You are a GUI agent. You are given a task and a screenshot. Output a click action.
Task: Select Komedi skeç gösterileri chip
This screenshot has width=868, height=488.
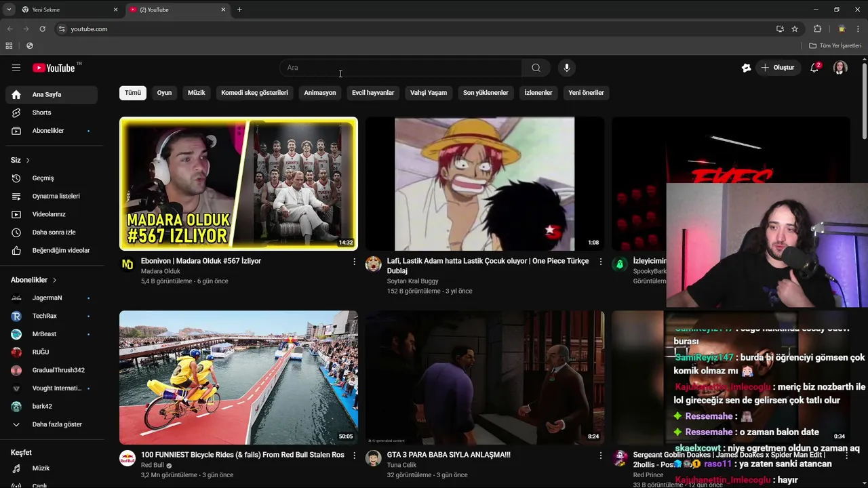[x=254, y=93]
